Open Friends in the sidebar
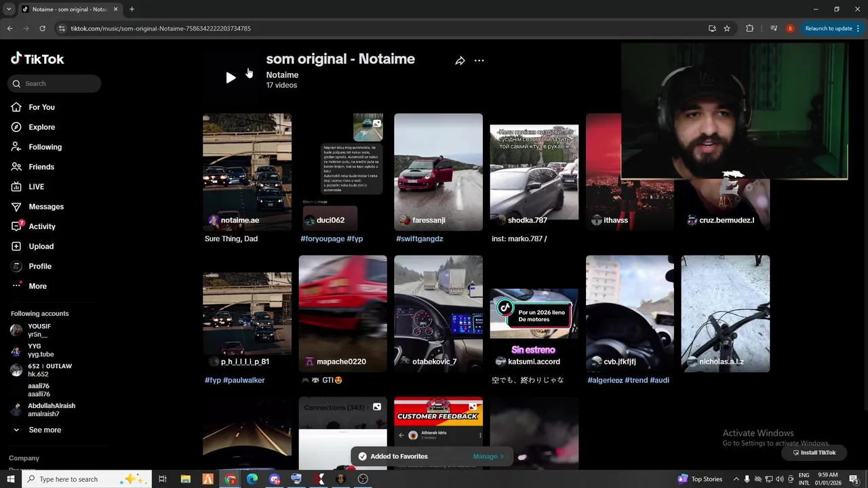This screenshot has width=868, height=488. [41, 167]
